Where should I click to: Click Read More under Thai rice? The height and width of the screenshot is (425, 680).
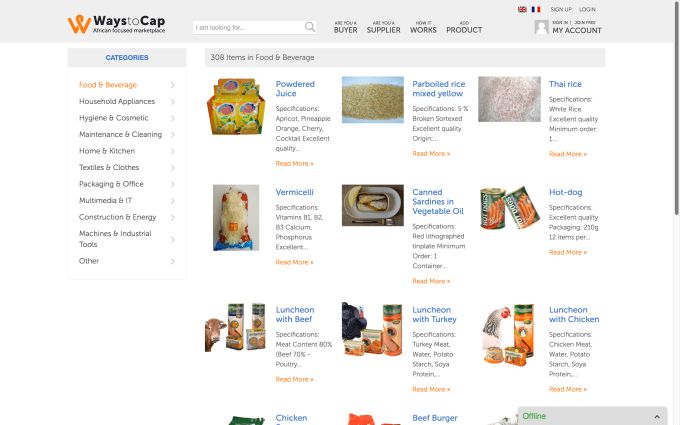(568, 154)
